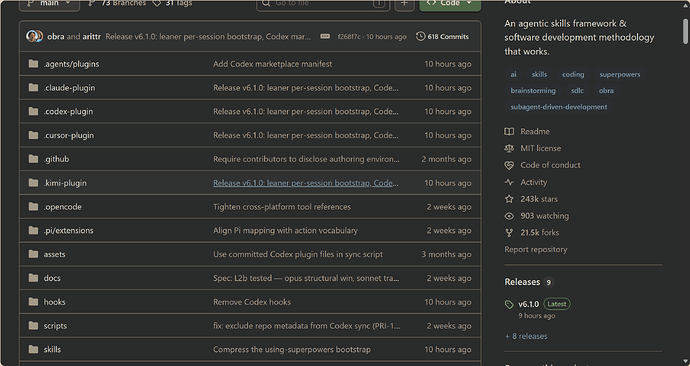Click the skills folder icon
The height and width of the screenshot is (366, 690).
[33, 349]
